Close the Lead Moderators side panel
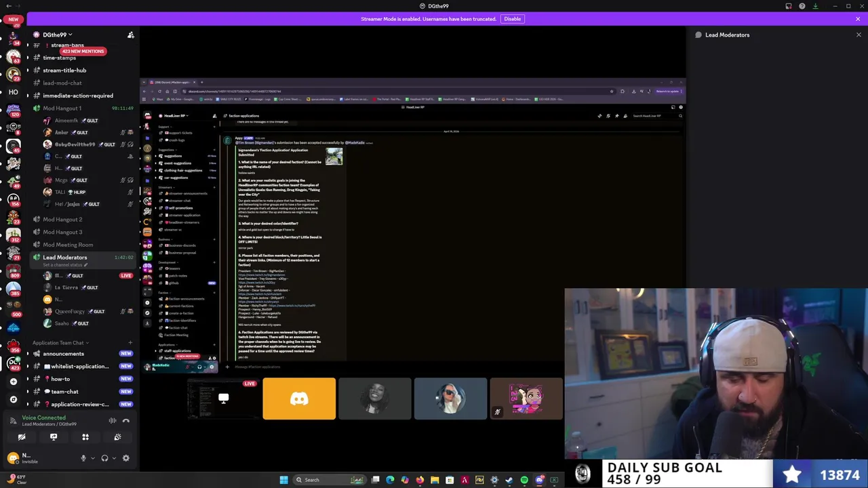Image resolution: width=868 pixels, height=488 pixels. [859, 35]
